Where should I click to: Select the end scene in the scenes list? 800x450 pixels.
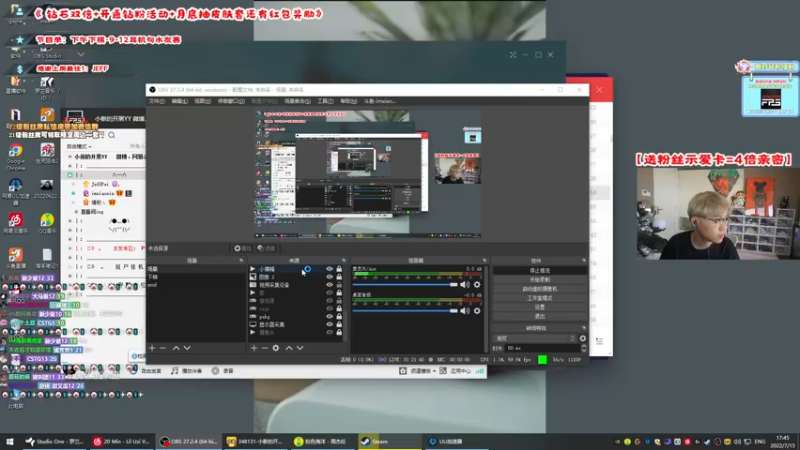click(x=196, y=285)
